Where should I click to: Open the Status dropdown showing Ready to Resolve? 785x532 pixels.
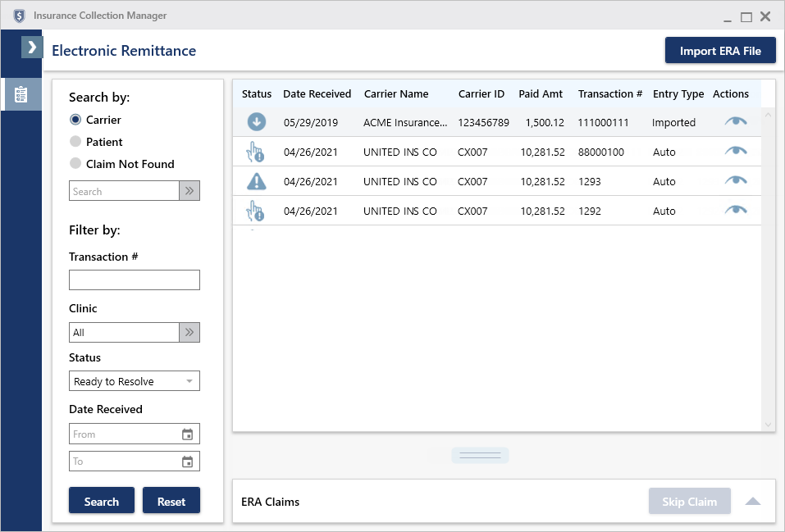point(135,381)
